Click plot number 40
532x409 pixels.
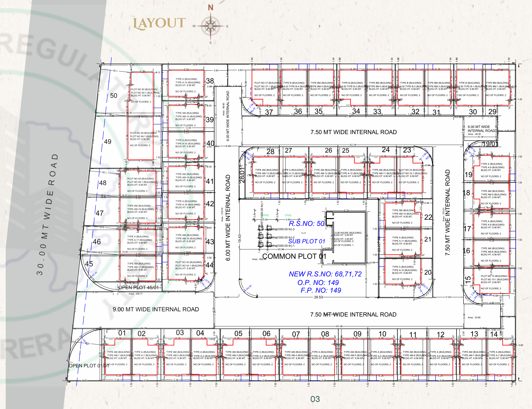click(x=211, y=143)
